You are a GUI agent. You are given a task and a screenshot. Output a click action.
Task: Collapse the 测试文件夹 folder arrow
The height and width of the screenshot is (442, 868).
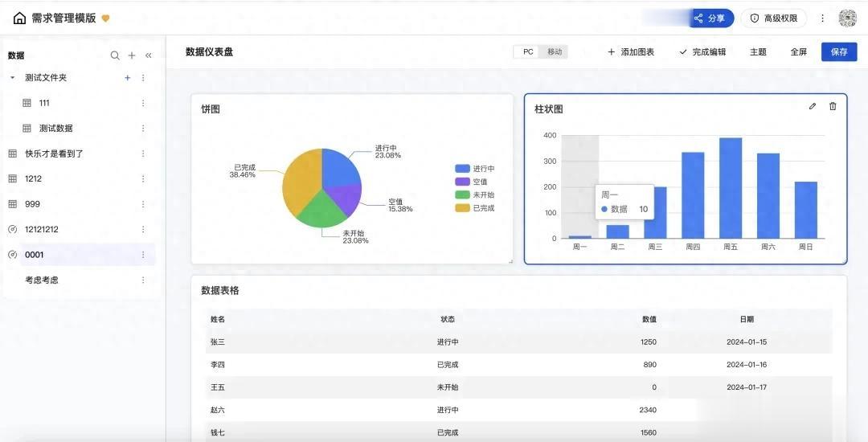point(12,78)
